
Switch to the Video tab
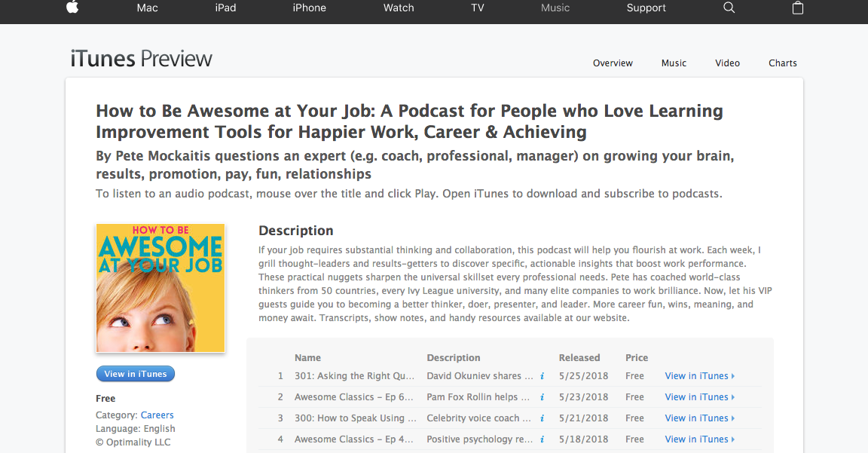coord(727,63)
